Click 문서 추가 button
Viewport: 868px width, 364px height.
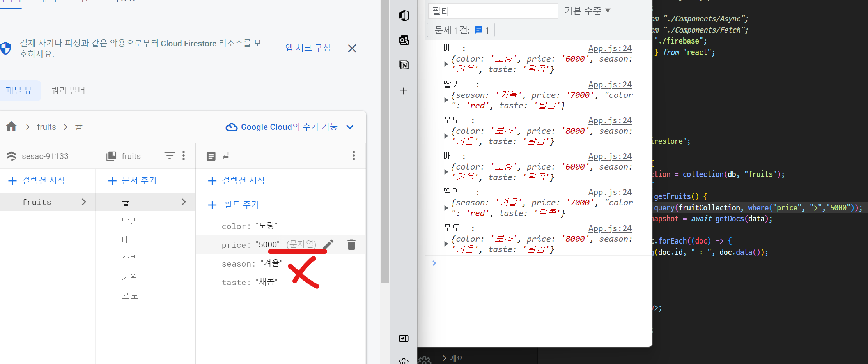(132, 180)
